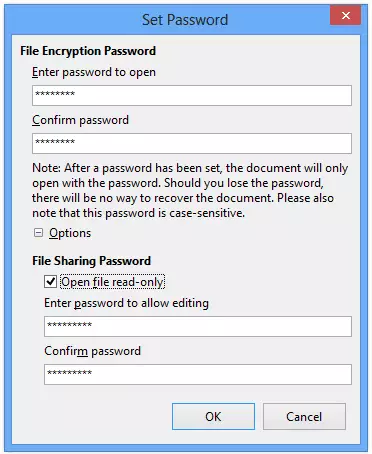Click the File Encryption Password heading
The image size is (372, 454).
tap(88, 51)
